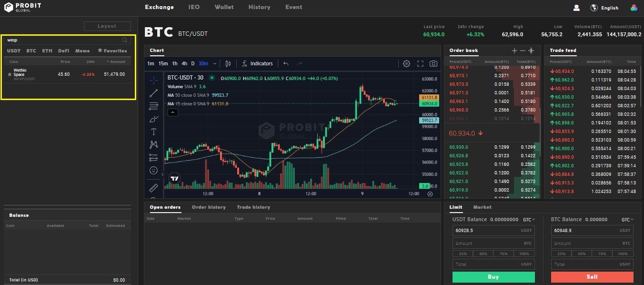Viewport: 644px width, 285px height.
Task: Star Wethio Space as a favorite
Action: click(10, 74)
